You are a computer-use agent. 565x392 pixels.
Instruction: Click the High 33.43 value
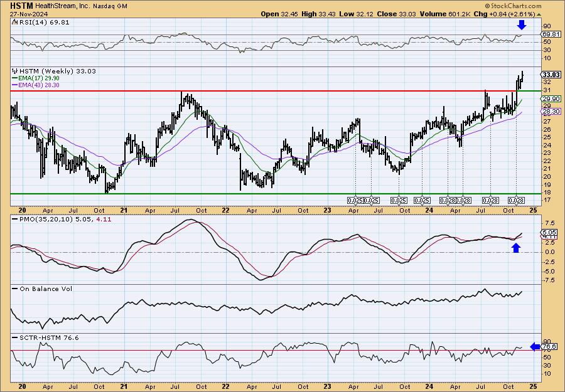coord(318,14)
